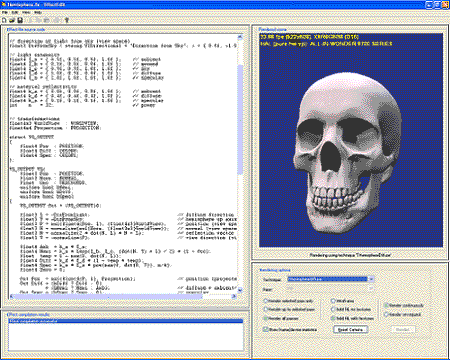
Task: Click the last icon on the toolbar
Action: (x=67, y=20)
